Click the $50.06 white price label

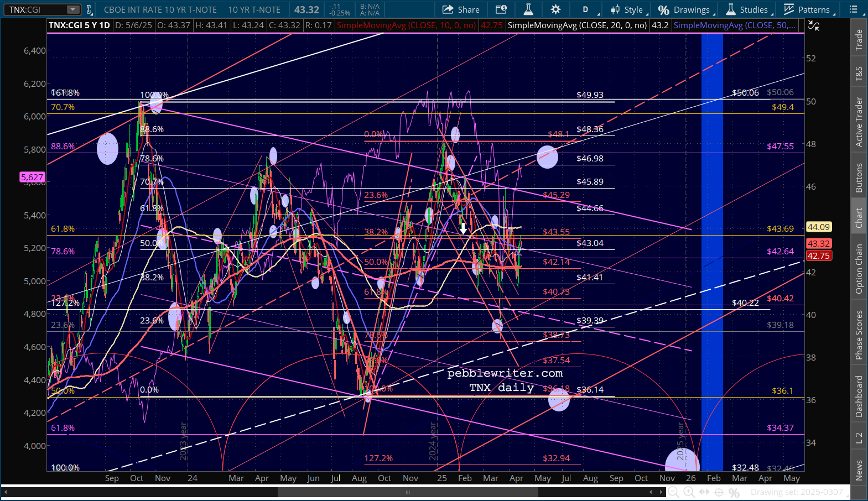pos(745,93)
